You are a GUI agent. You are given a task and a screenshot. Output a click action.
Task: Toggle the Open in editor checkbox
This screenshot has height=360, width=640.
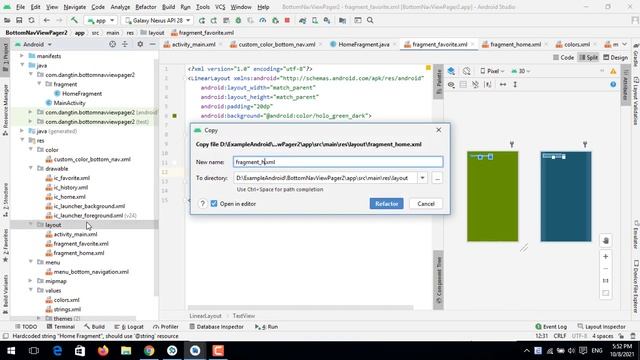[214, 204]
